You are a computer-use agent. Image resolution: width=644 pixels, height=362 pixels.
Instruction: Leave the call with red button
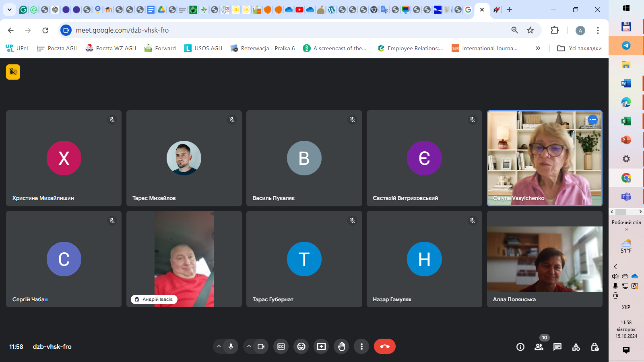tap(384, 346)
